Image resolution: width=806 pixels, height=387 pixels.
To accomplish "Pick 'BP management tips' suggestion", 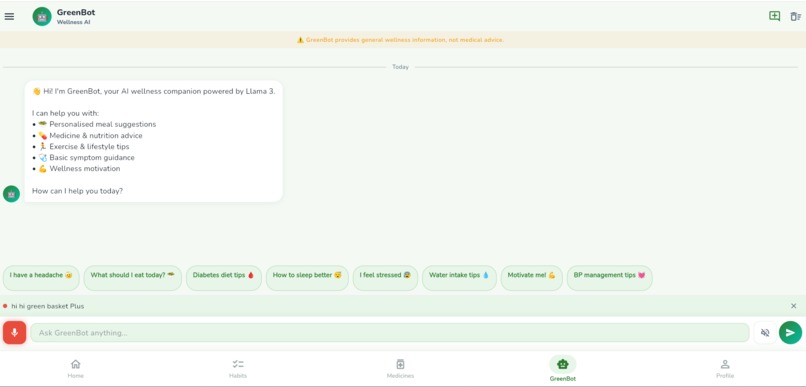I will 610,278.
